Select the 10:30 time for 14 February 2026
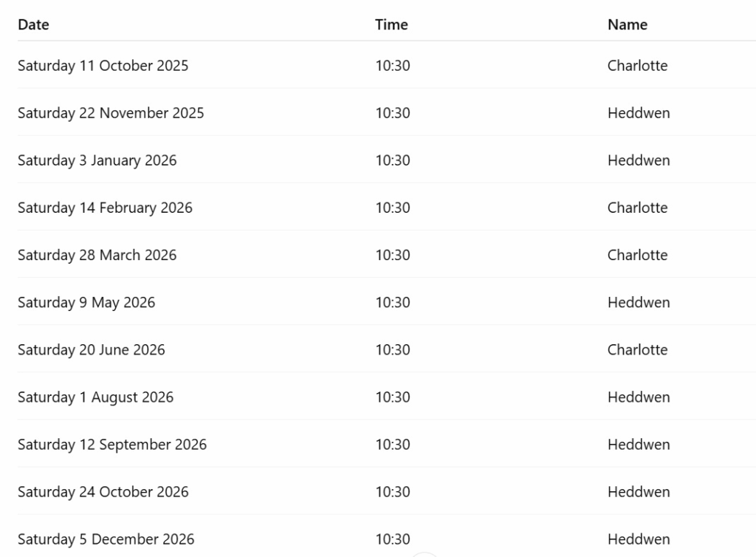Viewport: 756px width, 557px height. click(392, 208)
